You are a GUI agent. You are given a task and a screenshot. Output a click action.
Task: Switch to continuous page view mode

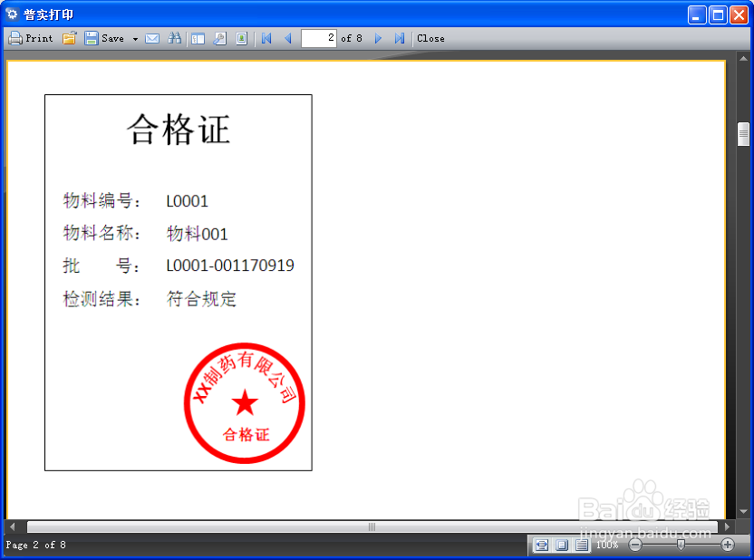pos(581,545)
